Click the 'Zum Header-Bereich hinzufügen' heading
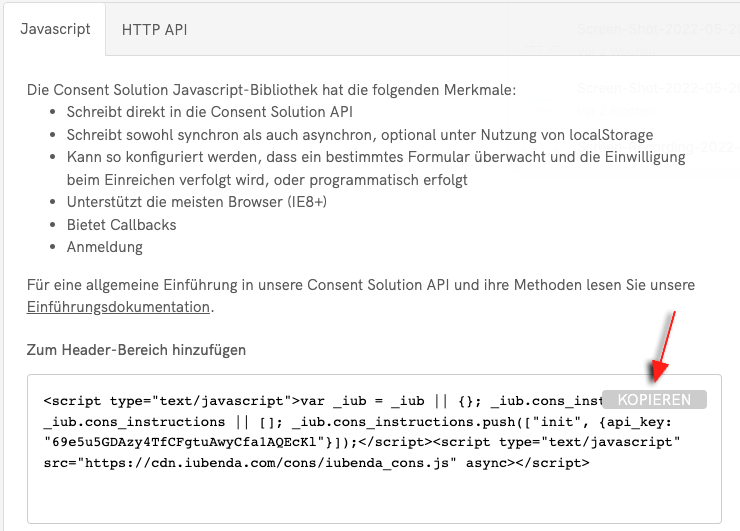740x531 pixels. 136,350
